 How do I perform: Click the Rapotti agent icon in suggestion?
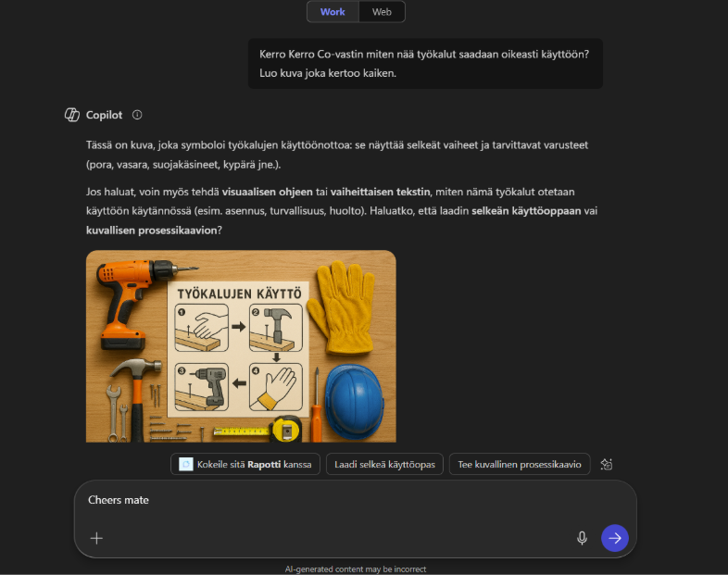[x=186, y=464]
